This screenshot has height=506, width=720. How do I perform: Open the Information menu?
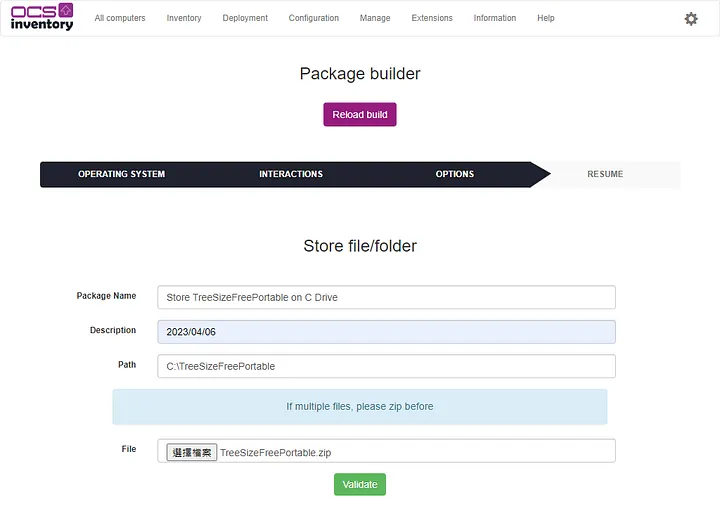pyautogui.click(x=495, y=18)
